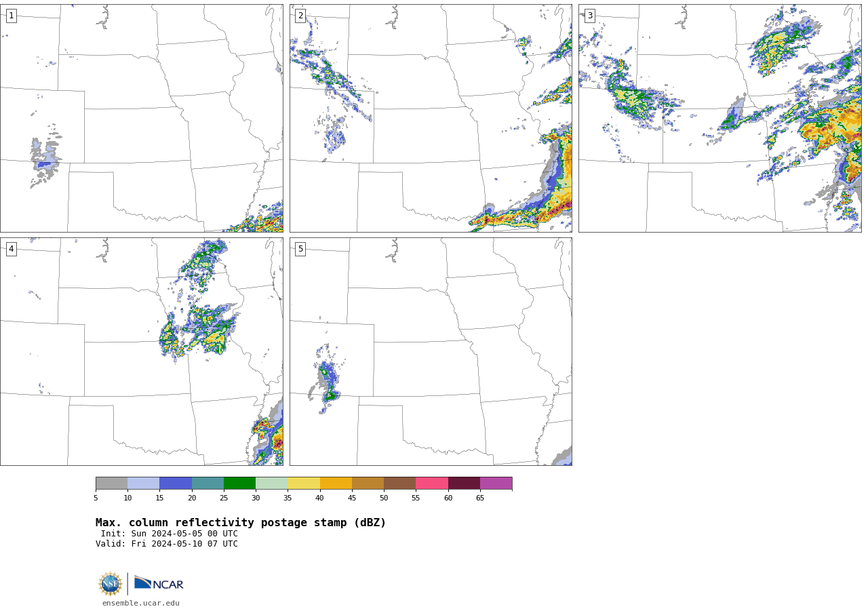The image size is (868, 611).
Task: Click the number label of panel 2
Action: click(300, 16)
